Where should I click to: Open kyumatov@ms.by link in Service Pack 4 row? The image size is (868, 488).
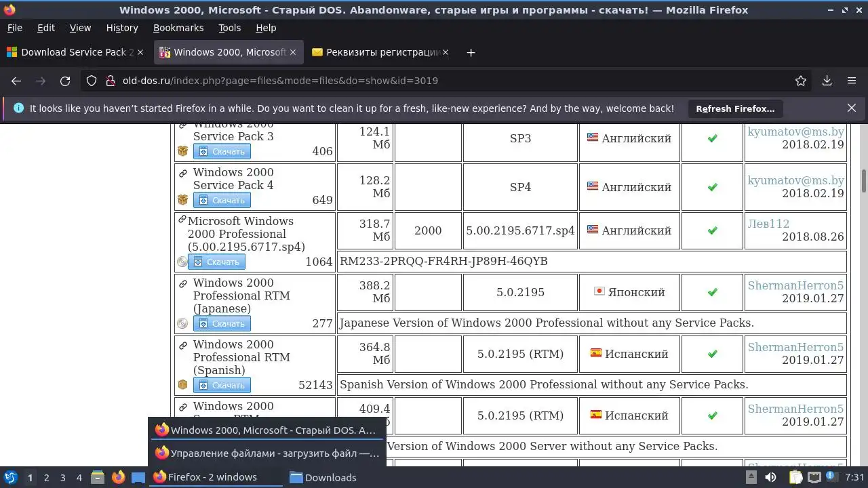point(796,180)
